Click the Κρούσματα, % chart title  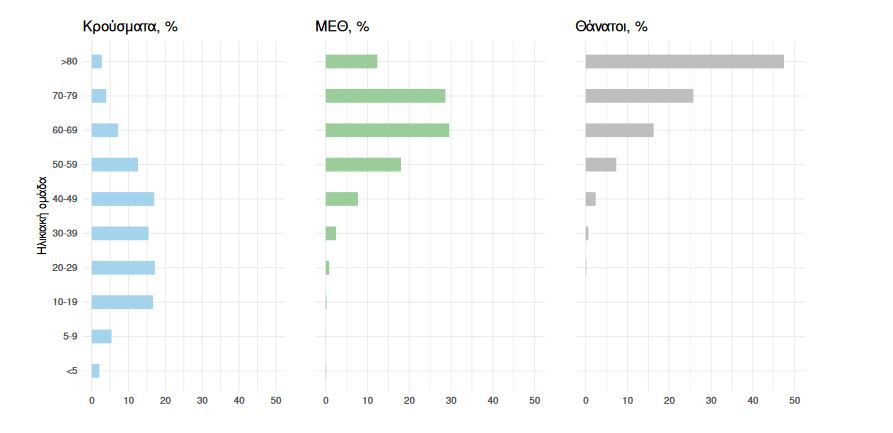coord(129,27)
